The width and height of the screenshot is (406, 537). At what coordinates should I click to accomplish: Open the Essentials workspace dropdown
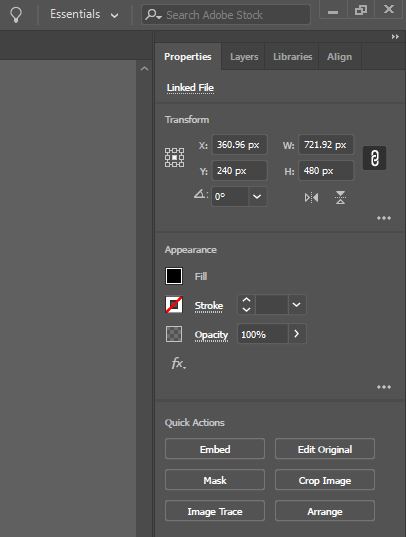84,15
